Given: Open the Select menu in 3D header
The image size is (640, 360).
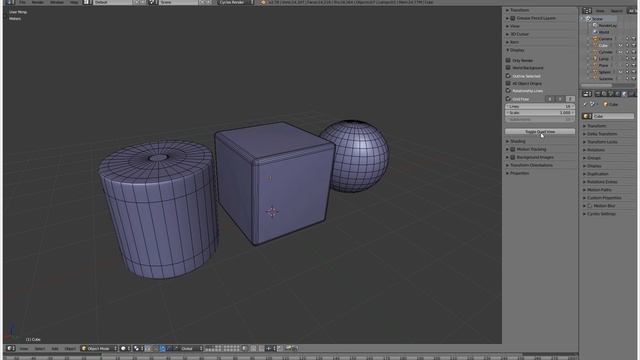Looking at the screenshot, I should (40, 349).
